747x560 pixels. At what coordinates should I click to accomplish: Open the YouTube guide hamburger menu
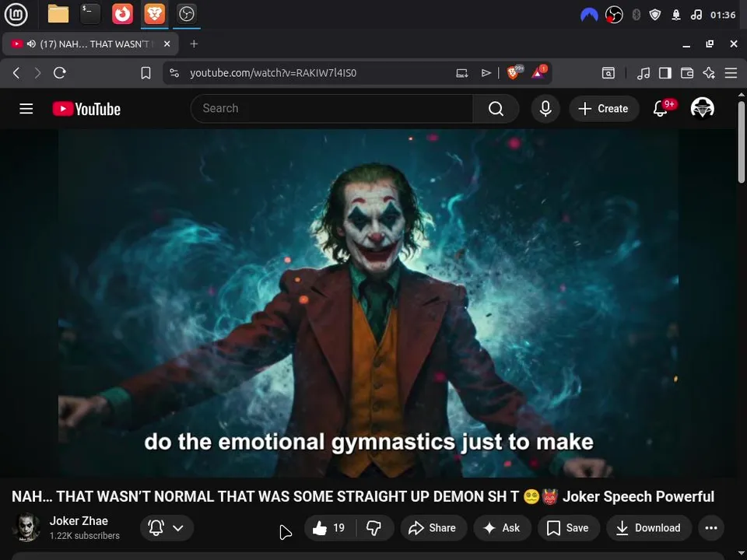(26, 109)
